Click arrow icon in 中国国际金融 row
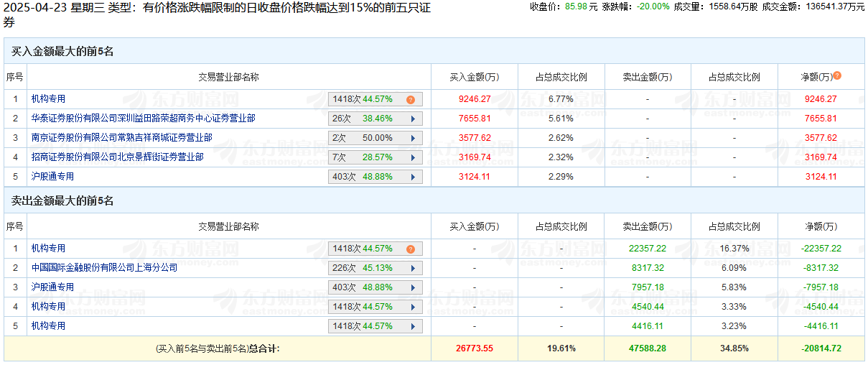The height and width of the screenshot is (365, 868). pos(413,268)
